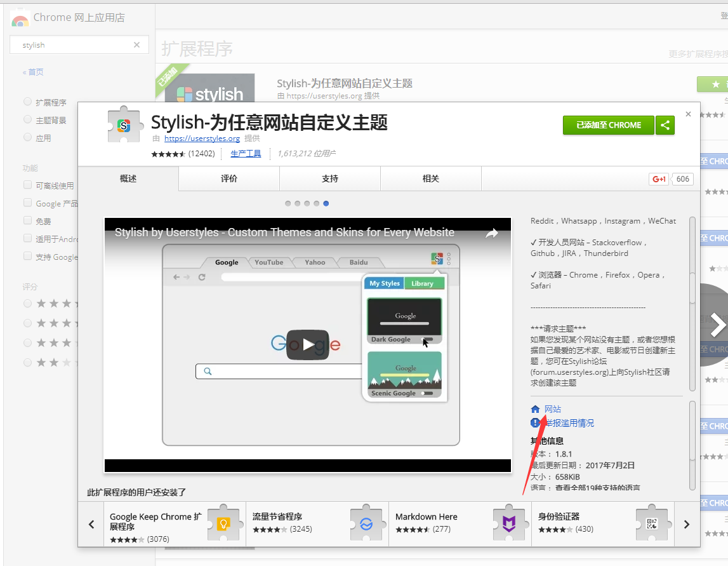The image size is (728, 566).
Task: Click the Chrome Web Store logo
Action: 20,20
